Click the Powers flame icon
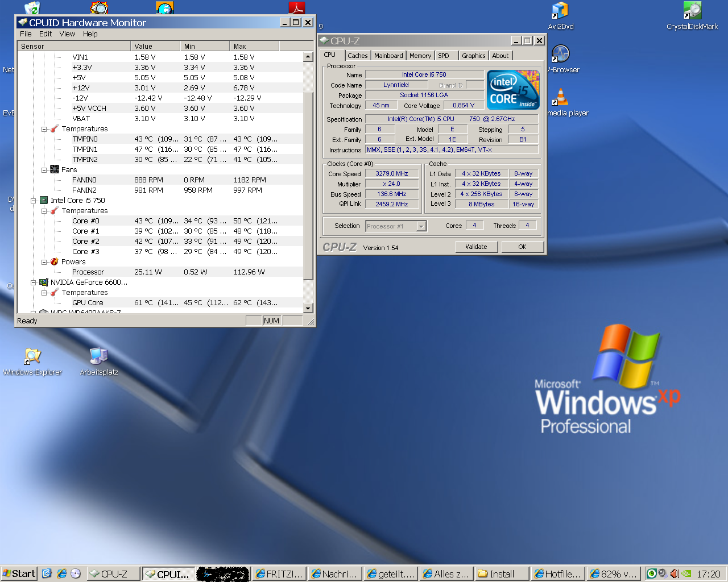Viewport: 728px width, 582px height. 55,261
